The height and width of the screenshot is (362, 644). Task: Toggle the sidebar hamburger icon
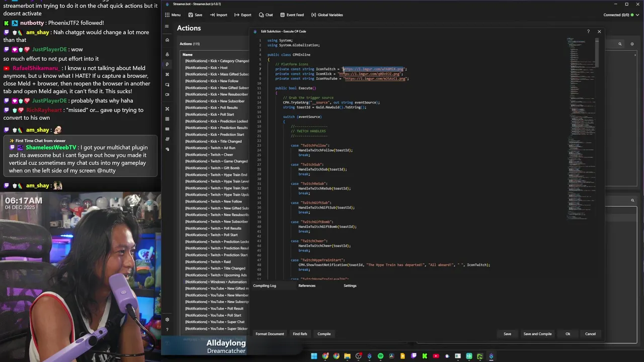click(167, 27)
